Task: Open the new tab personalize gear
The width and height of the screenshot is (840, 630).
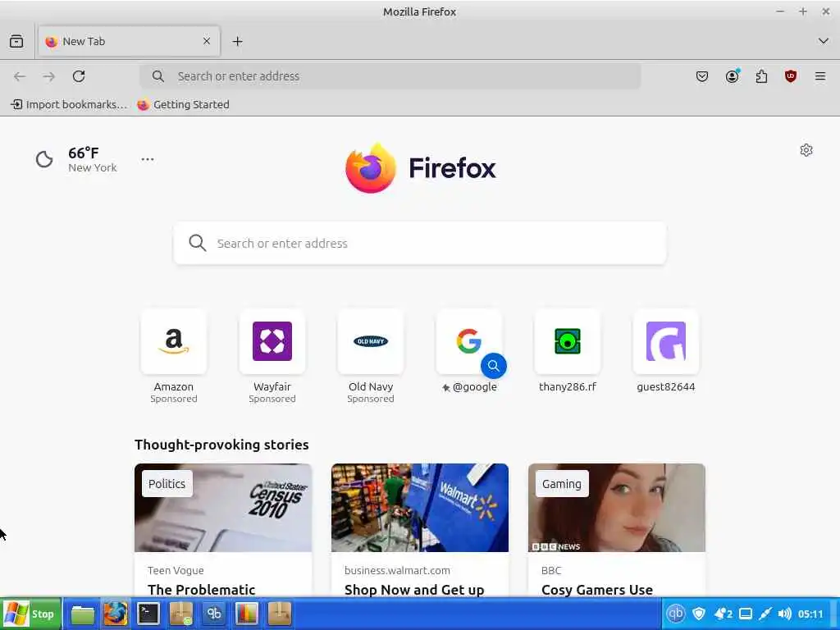Action: pyautogui.click(x=806, y=150)
